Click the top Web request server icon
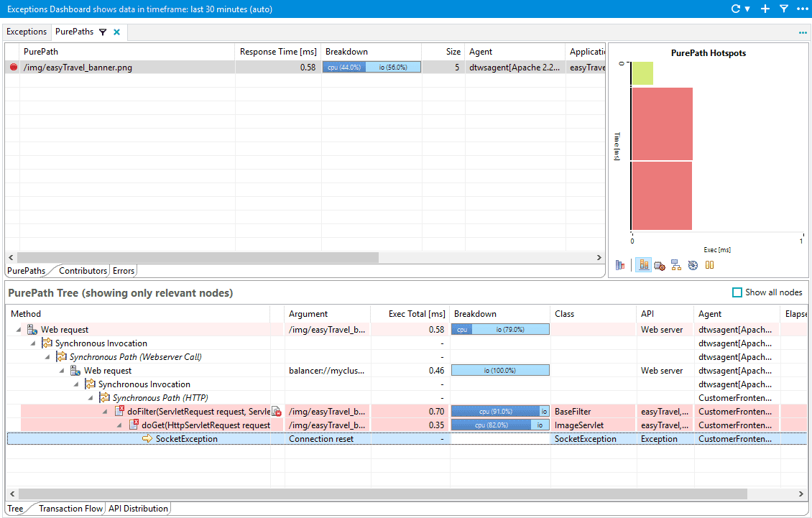 click(32, 330)
